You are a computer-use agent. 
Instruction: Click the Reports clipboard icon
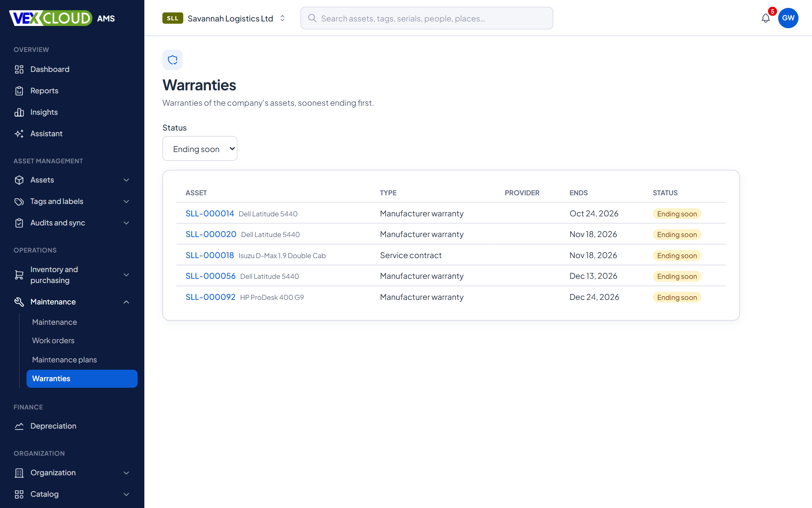point(19,91)
